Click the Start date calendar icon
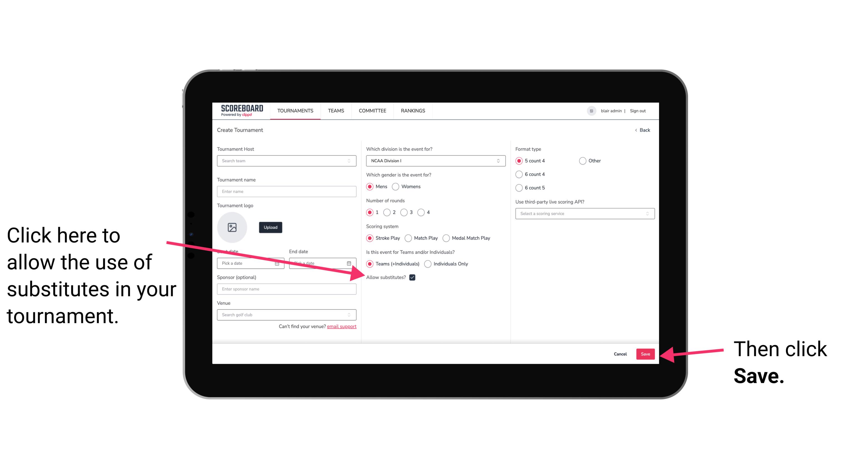The image size is (868, 467). 279,263
